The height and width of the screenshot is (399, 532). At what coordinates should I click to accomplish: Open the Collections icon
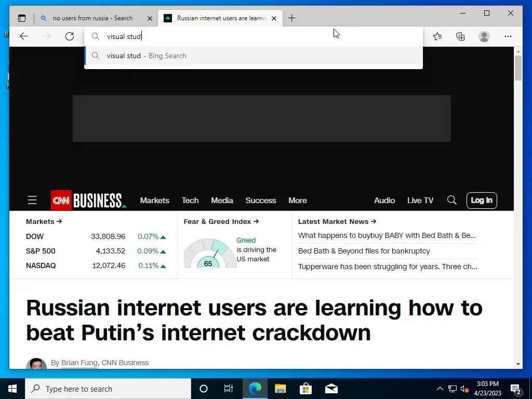(x=460, y=36)
